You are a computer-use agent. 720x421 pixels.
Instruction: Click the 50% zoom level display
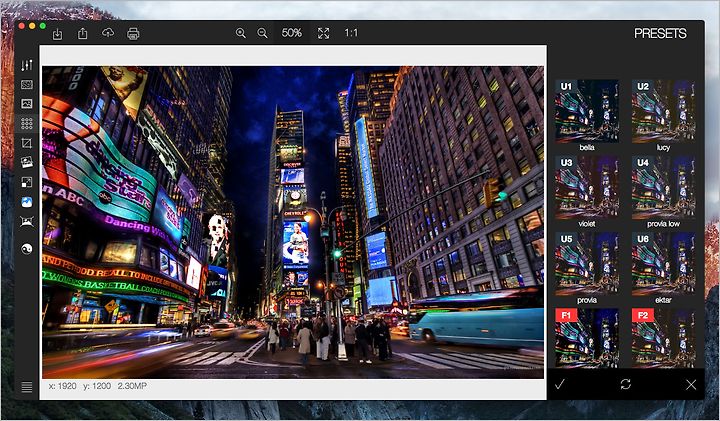tap(292, 33)
